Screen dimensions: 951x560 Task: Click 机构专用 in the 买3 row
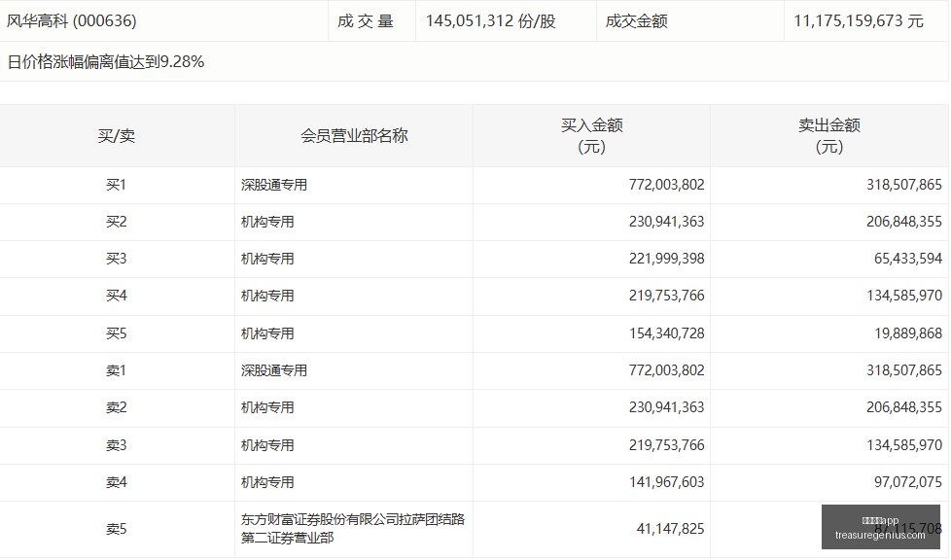[x=267, y=259]
